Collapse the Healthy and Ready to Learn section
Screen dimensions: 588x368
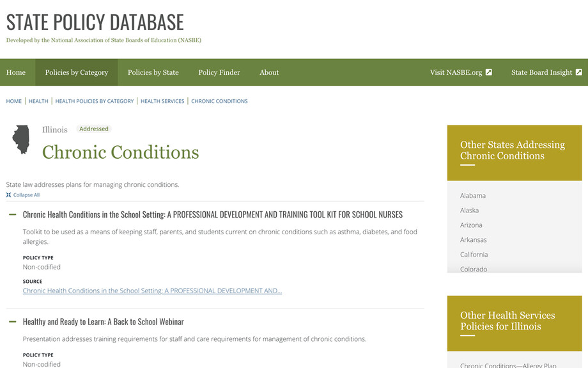12,321
